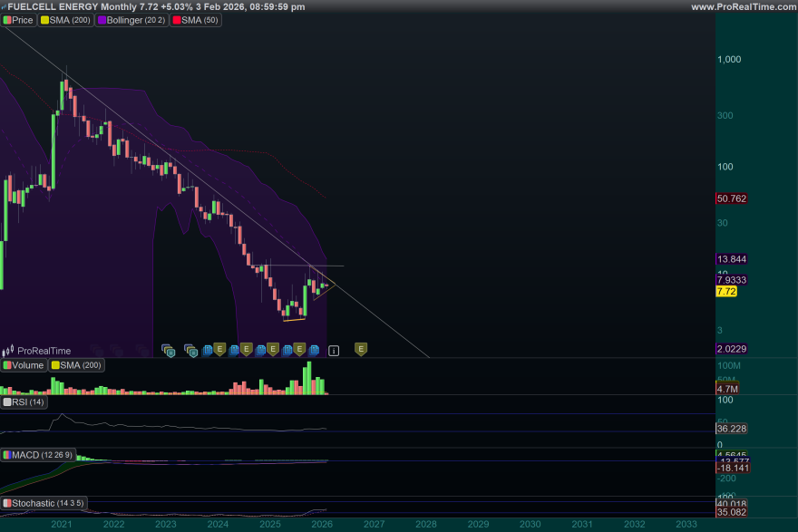Click the volume panel SMA (200) tag
The width and height of the screenshot is (798, 532).
coord(77,365)
